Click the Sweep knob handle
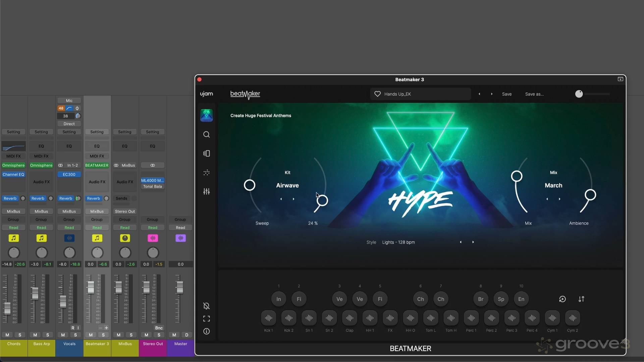Viewport: 644px width, 362px height. 250,185
